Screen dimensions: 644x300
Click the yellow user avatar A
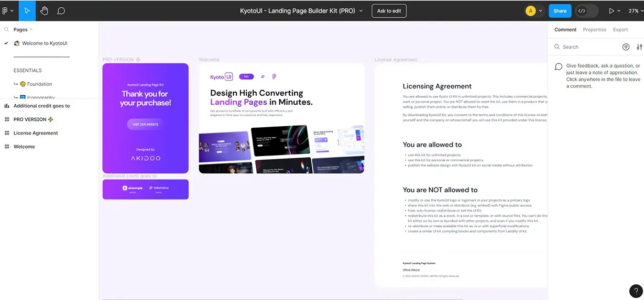coord(530,10)
